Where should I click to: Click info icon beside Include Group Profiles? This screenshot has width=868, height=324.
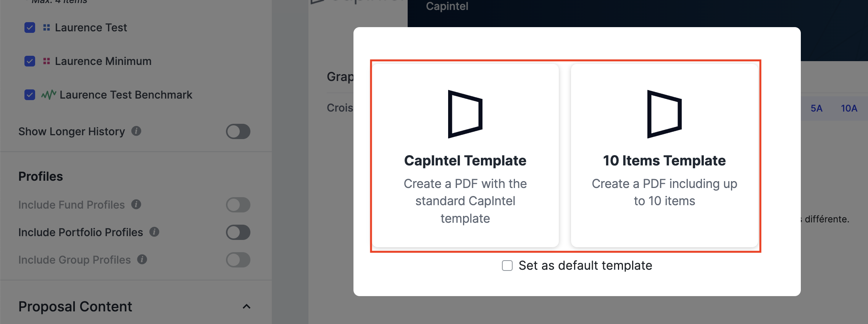pyautogui.click(x=142, y=259)
